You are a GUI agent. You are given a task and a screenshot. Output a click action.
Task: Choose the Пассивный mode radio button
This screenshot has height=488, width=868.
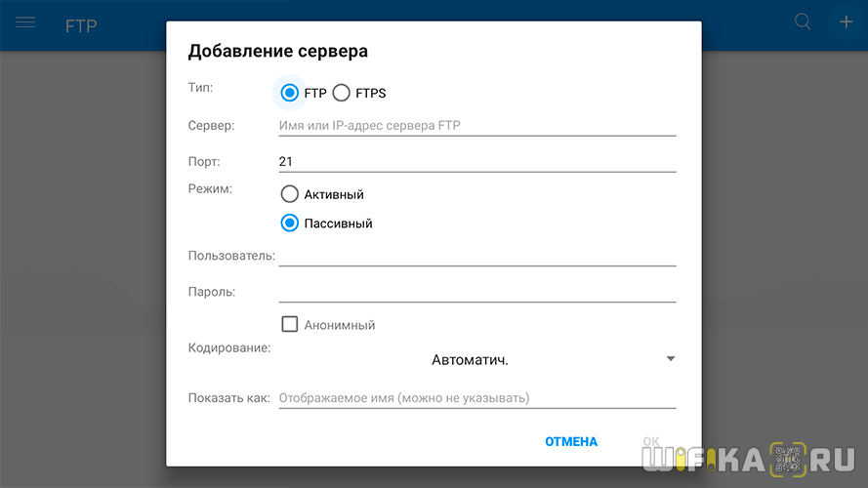pos(289,223)
